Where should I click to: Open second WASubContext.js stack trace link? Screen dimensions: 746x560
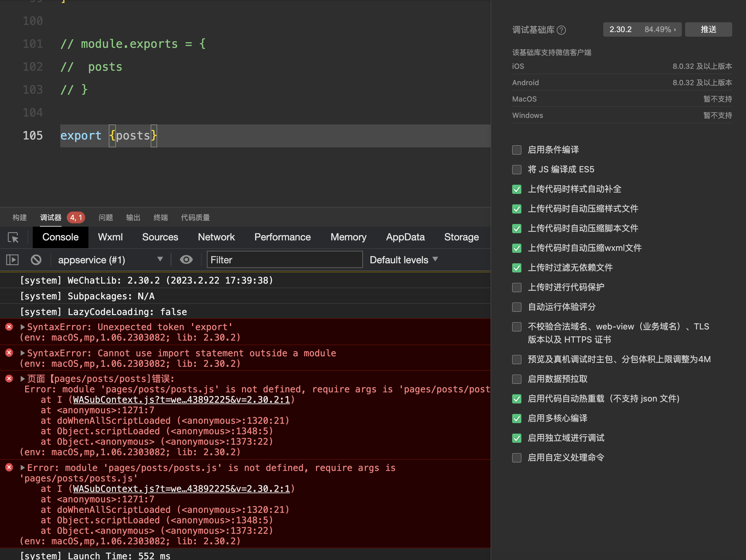click(181, 489)
